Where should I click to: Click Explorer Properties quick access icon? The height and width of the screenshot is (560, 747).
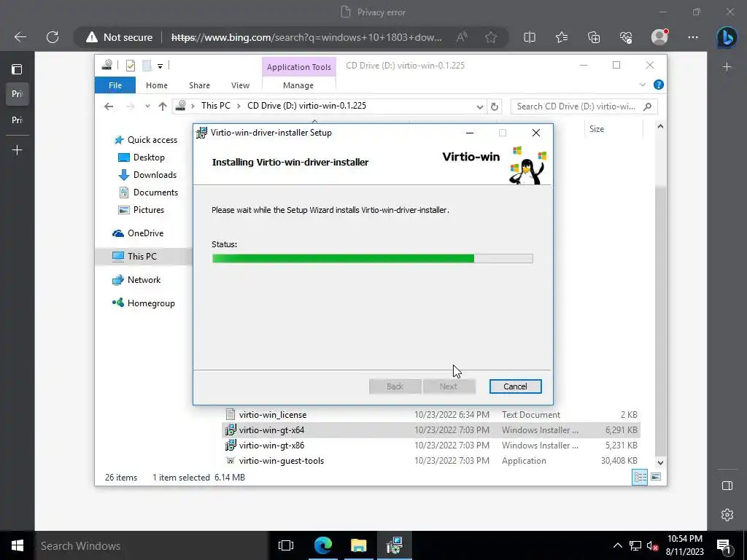click(131, 66)
